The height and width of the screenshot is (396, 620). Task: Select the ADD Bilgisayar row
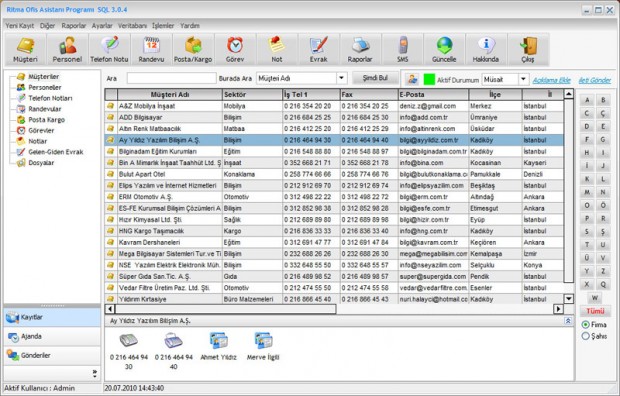tap(334, 117)
